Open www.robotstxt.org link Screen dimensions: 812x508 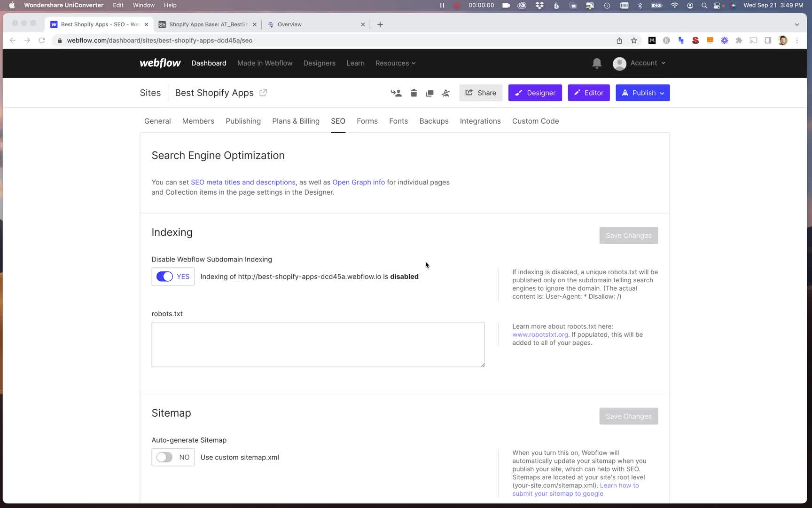coord(540,334)
